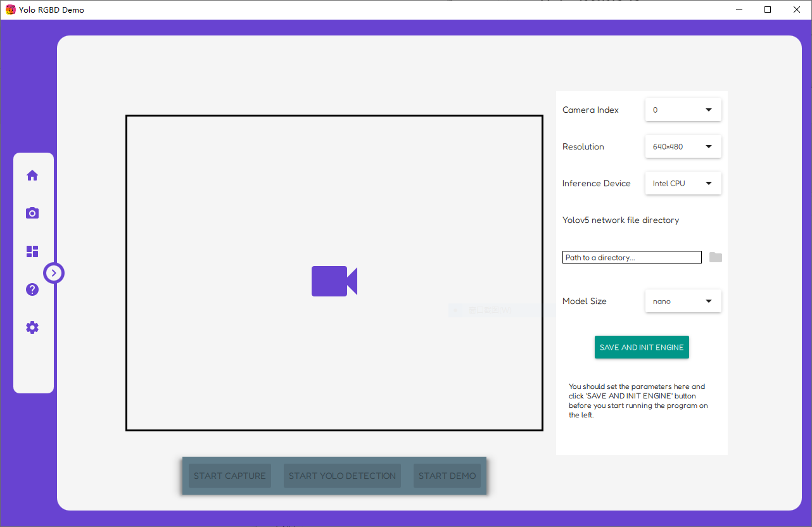Image resolution: width=812 pixels, height=527 pixels.
Task: Open the Model Size nano dropdown
Action: 683,301
